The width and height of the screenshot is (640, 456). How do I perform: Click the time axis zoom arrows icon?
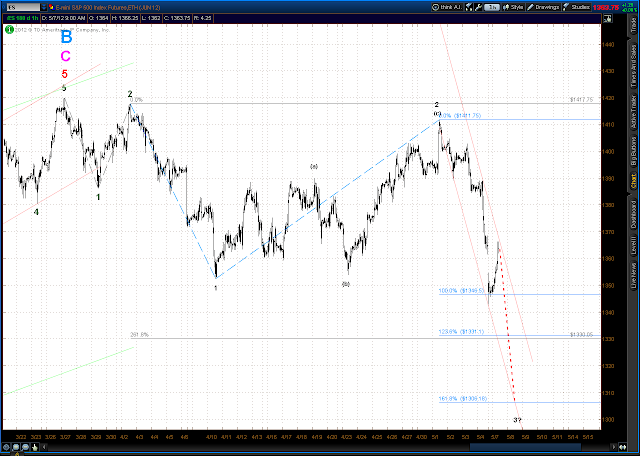[x=624, y=447]
